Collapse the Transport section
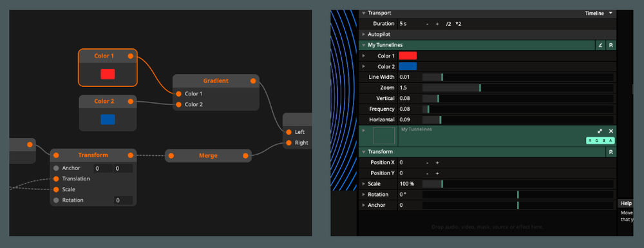The width and height of the screenshot is (644, 248). (363, 13)
